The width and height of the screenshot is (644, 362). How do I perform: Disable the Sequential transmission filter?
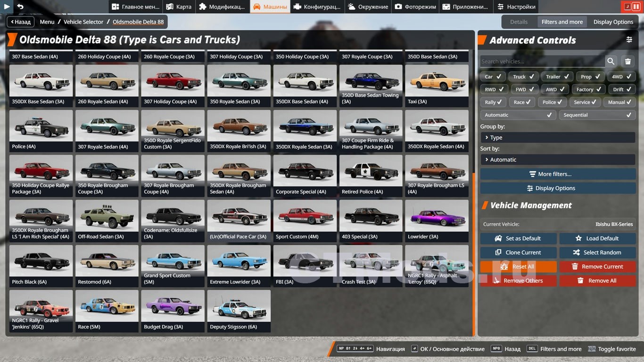pos(597,115)
